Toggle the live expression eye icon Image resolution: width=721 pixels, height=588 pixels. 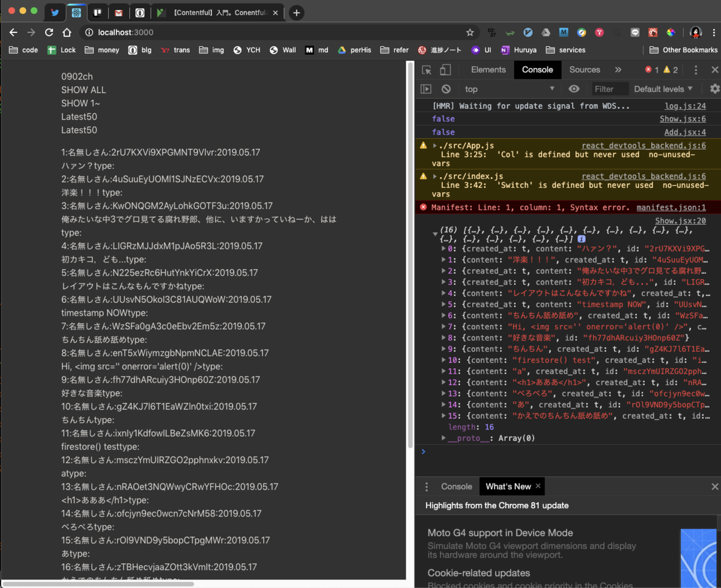point(574,89)
